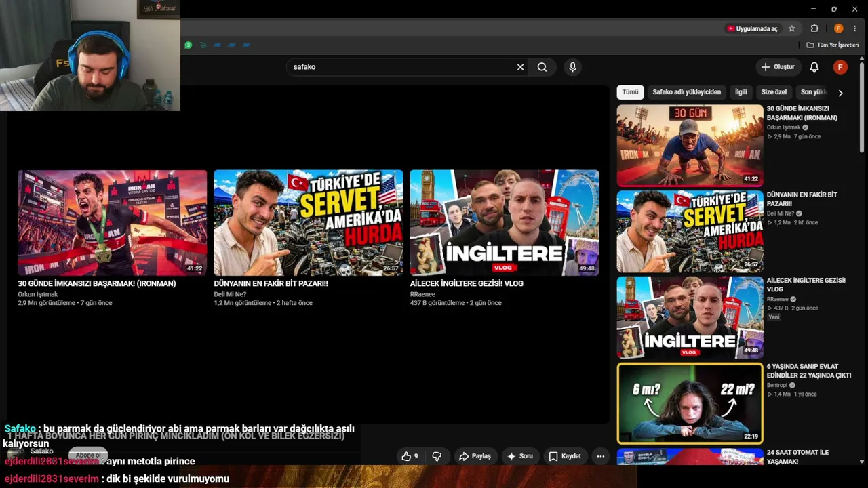This screenshot has width=868, height=488.
Task: Play end-screen IRONMAN video thumbnail
Action: coord(113,222)
